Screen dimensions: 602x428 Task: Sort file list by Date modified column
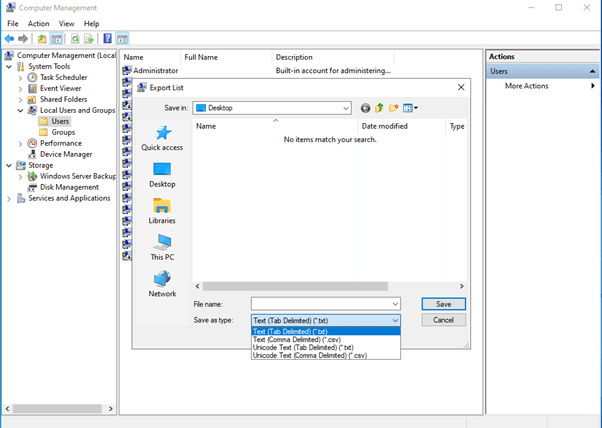(x=402, y=126)
